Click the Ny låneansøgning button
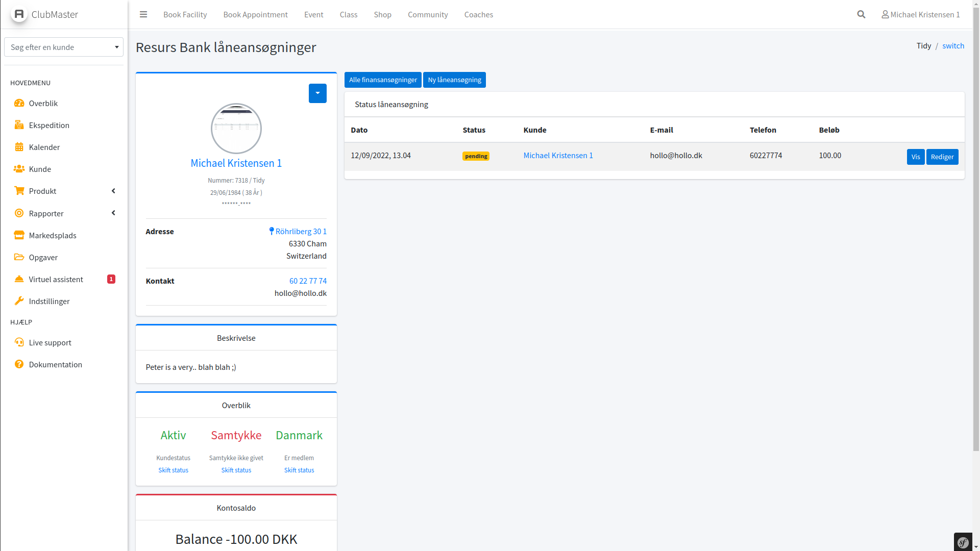This screenshot has width=980, height=551. coord(454,80)
